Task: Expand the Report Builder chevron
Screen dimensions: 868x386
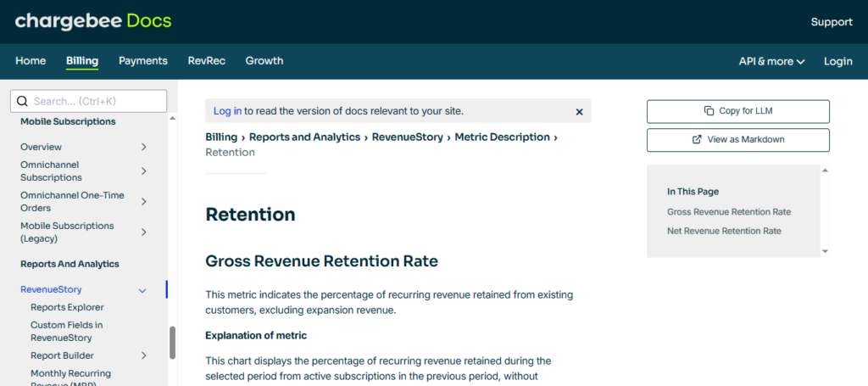Action: 144,355
